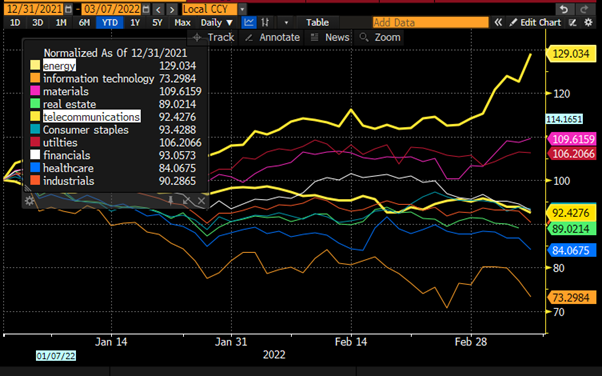Select the 6M range tab

pyautogui.click(x=84, y=22)
